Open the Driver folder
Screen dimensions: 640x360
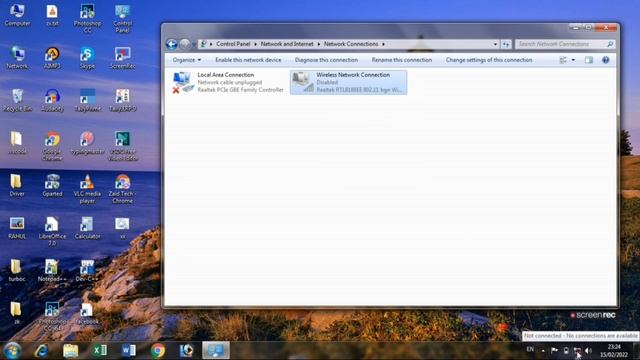point(17,185)
